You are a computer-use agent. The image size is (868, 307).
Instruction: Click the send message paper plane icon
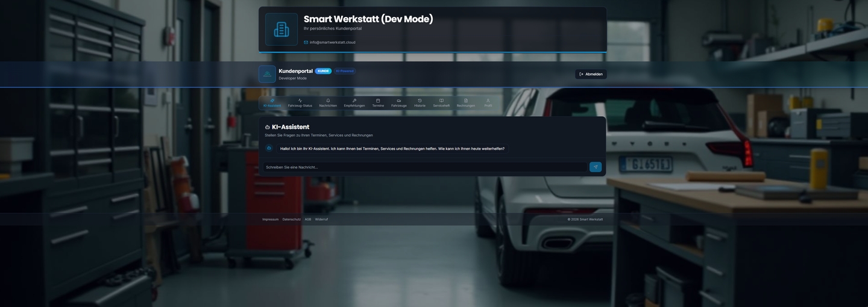pyautogui.click(x=595, y=167)
